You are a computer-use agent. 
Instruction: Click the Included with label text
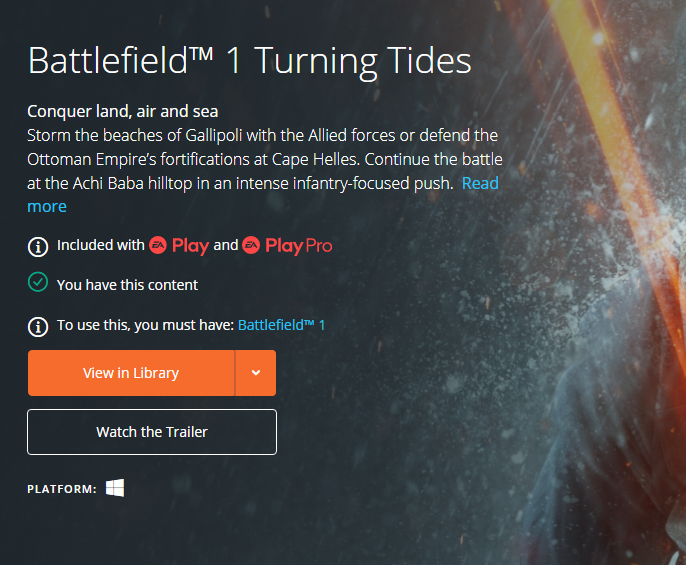click(101, 245)
